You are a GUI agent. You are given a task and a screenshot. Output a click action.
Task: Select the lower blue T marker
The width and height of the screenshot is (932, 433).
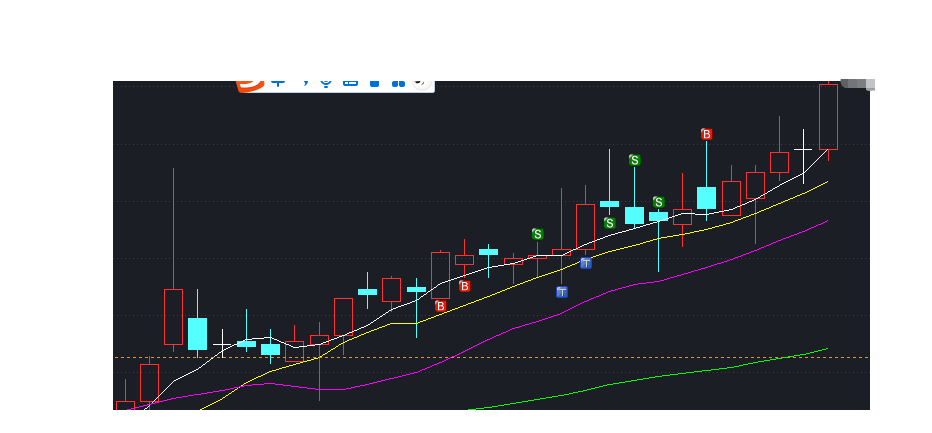pyautogui.click(x=562, y=292)
